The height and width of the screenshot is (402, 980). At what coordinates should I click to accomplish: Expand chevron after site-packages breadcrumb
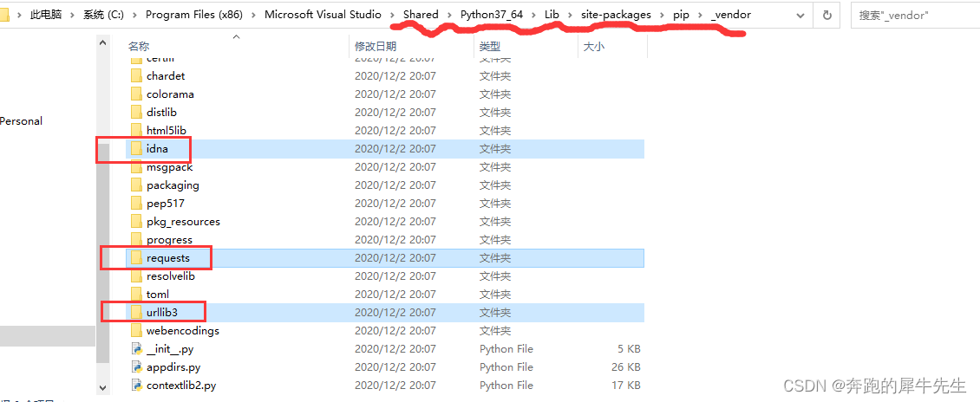tap(662, 15)
